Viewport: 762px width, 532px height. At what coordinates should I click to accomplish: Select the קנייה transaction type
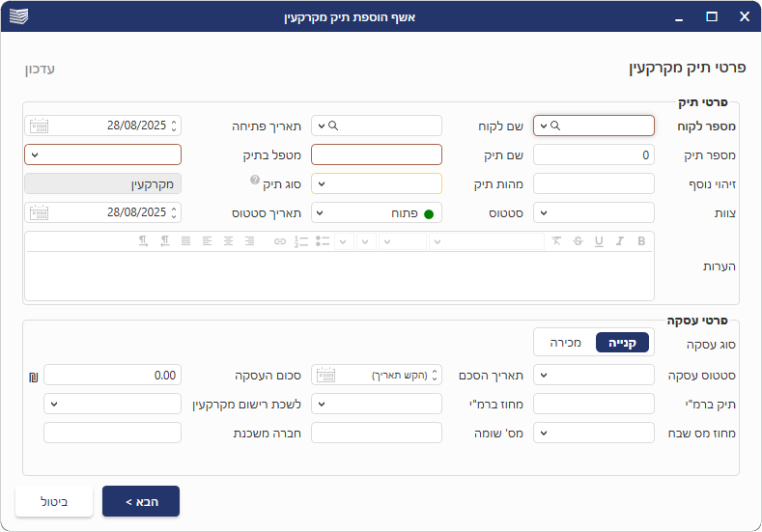(x=622, y=342)
